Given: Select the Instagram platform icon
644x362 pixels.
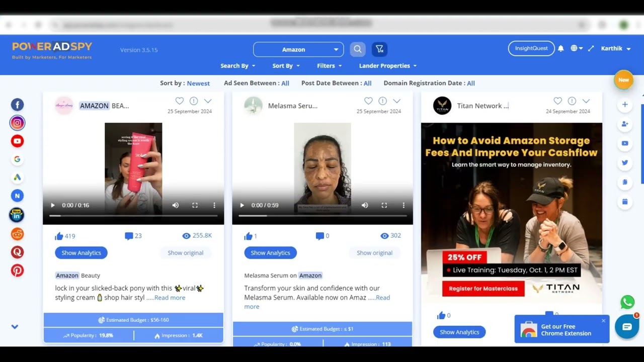Looking at the screenshot, I should [x=17, y=123].
